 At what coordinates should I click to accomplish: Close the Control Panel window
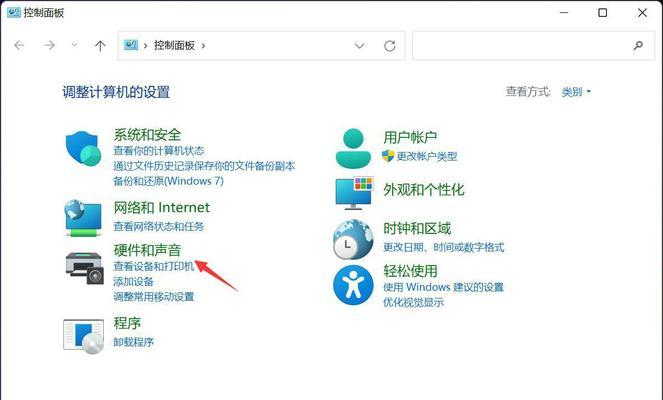[x=642, y=13]
